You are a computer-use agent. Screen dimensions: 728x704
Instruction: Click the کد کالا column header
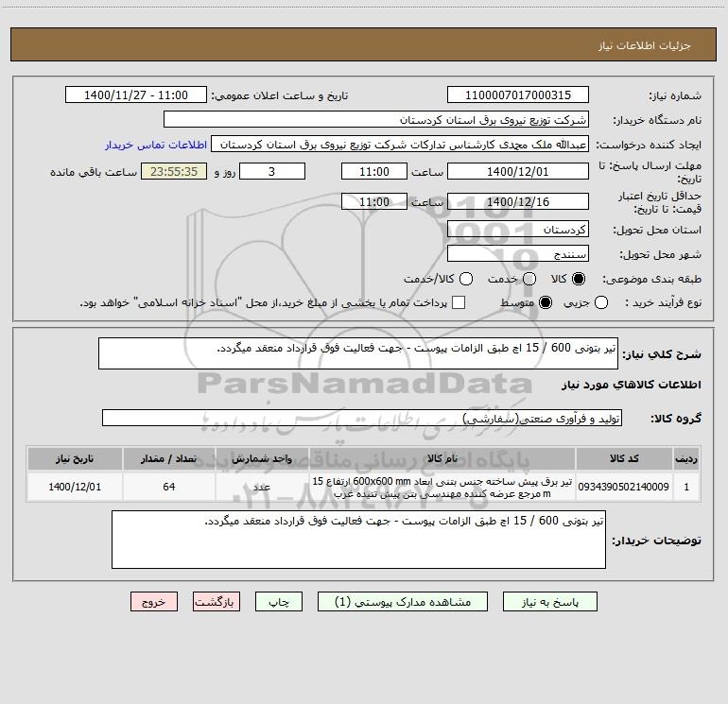point(624,459)
